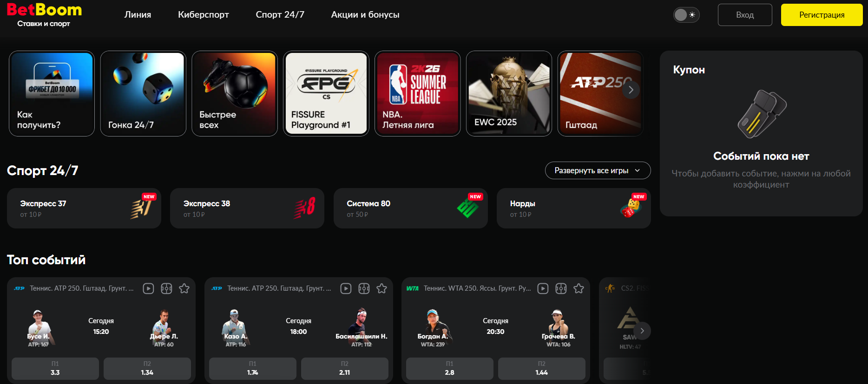Open the Система 80 game tile
The image size is (868, 384).
click(x=411, y=208)
